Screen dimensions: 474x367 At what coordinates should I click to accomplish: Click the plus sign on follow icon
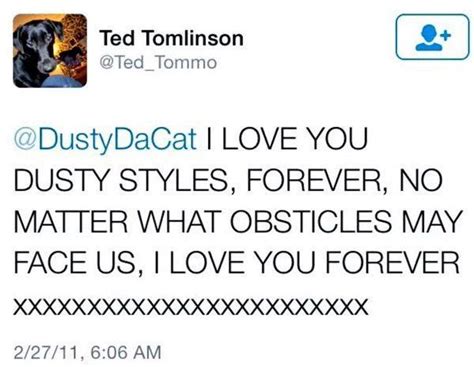pyautogui.click(x=446, y=35)
